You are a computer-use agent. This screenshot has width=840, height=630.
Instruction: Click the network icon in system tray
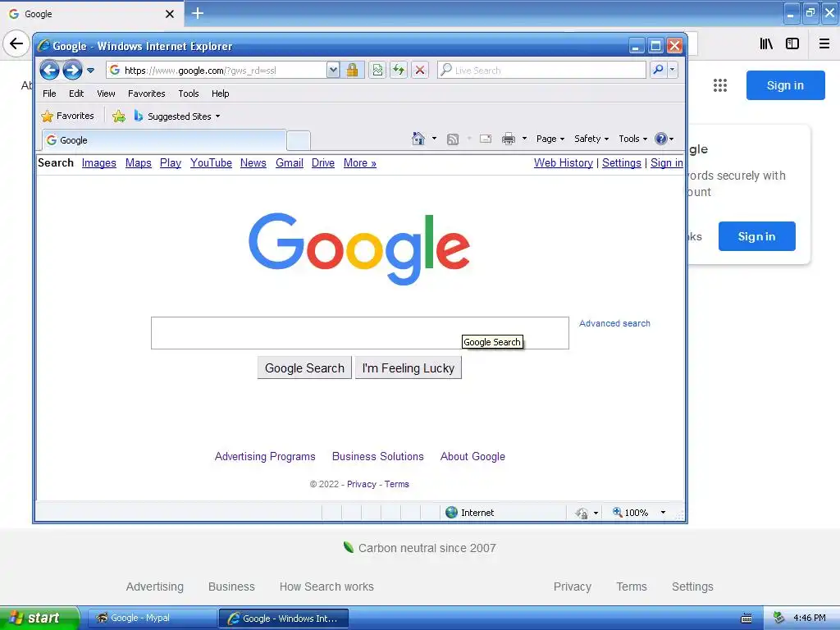tap(779, 618)
